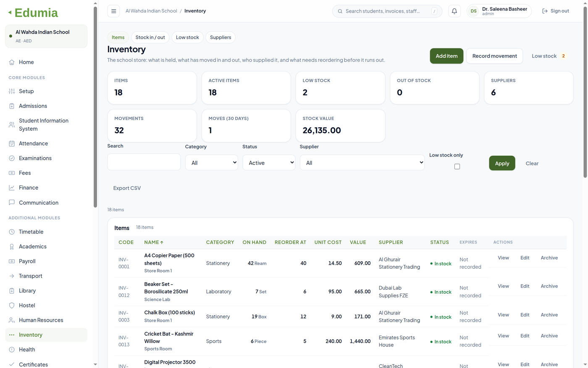Switch to the Stock in / out tab
This screenshot has width=588, height=368.
[150, 37]
